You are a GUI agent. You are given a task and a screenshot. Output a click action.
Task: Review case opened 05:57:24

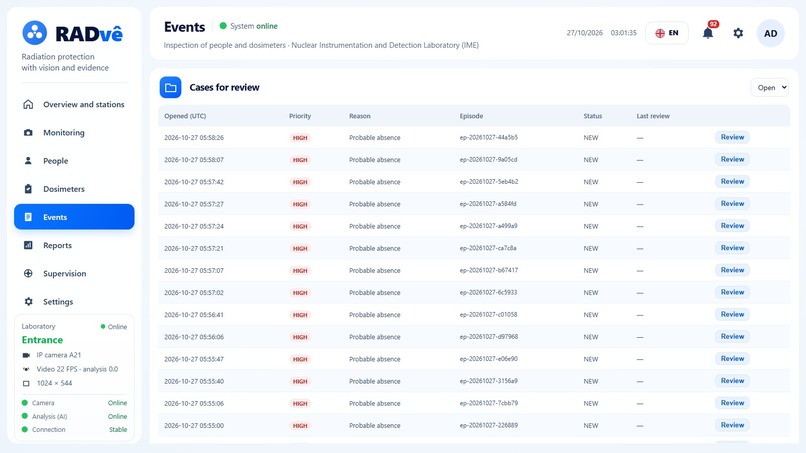[x=732, y=226]
